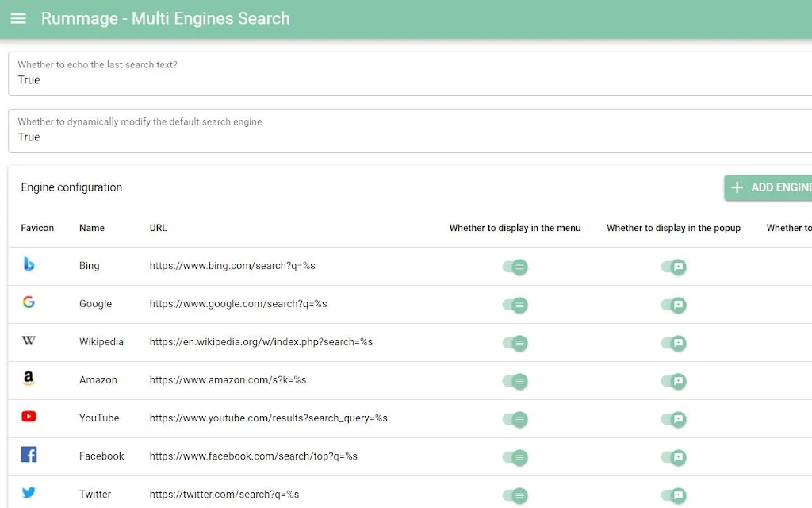Click the Bing favicon

tap(29, 264)
